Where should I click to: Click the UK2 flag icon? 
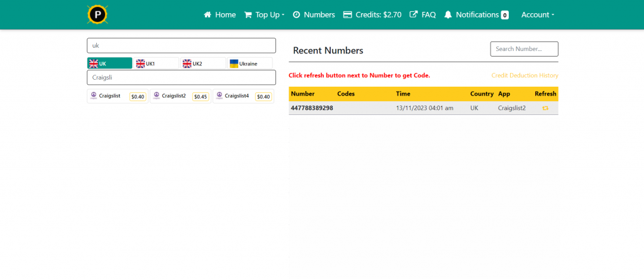tap(187, 63)
